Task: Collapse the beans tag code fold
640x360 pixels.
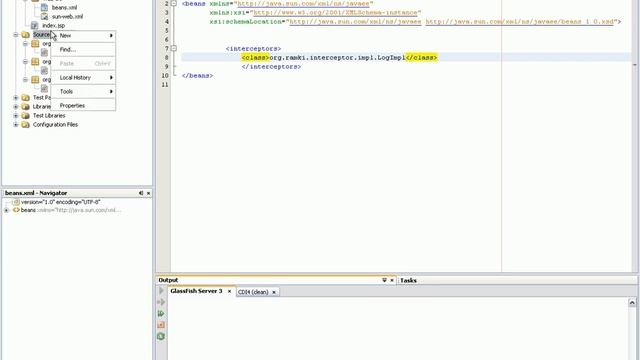Action: (174, 3)
